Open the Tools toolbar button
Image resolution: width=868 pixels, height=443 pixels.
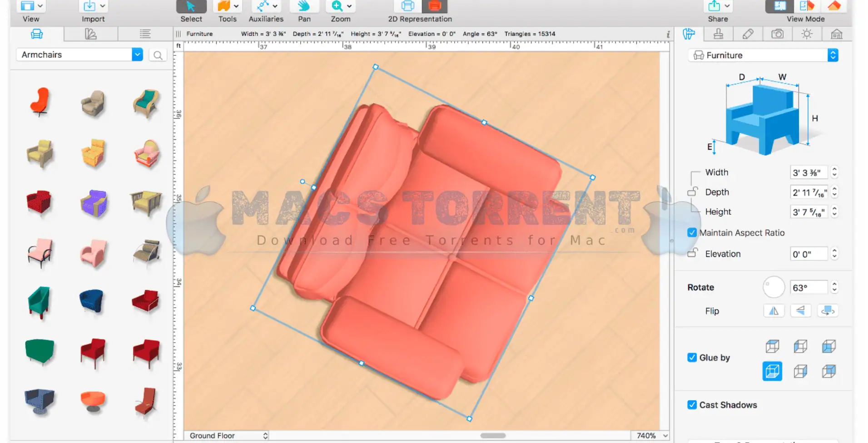click(224, 6)
